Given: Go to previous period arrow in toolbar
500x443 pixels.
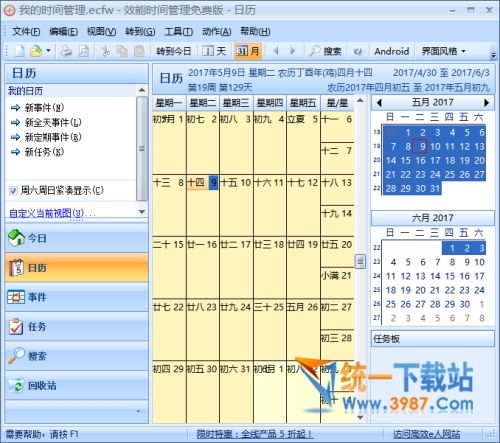Looking at the screenshot, I should point(276,51).
